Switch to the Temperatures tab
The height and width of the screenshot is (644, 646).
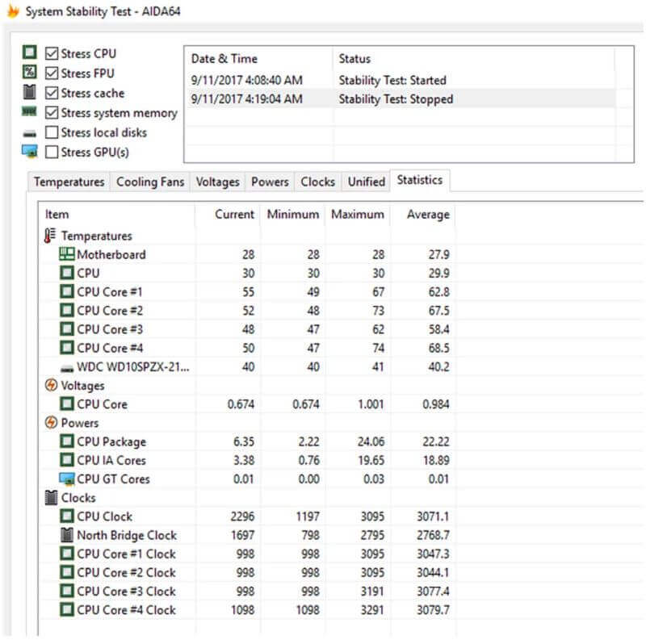click(x=69, y=182)
